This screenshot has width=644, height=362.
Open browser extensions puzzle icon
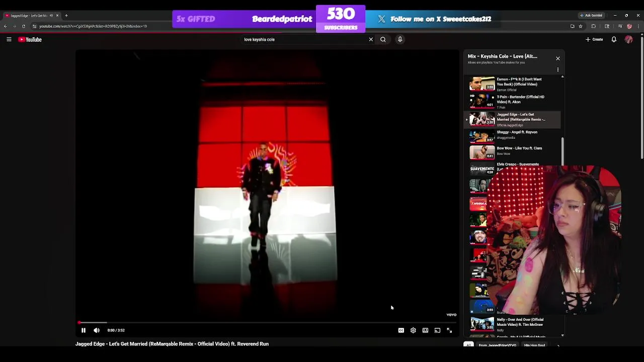tap(593, 26)
